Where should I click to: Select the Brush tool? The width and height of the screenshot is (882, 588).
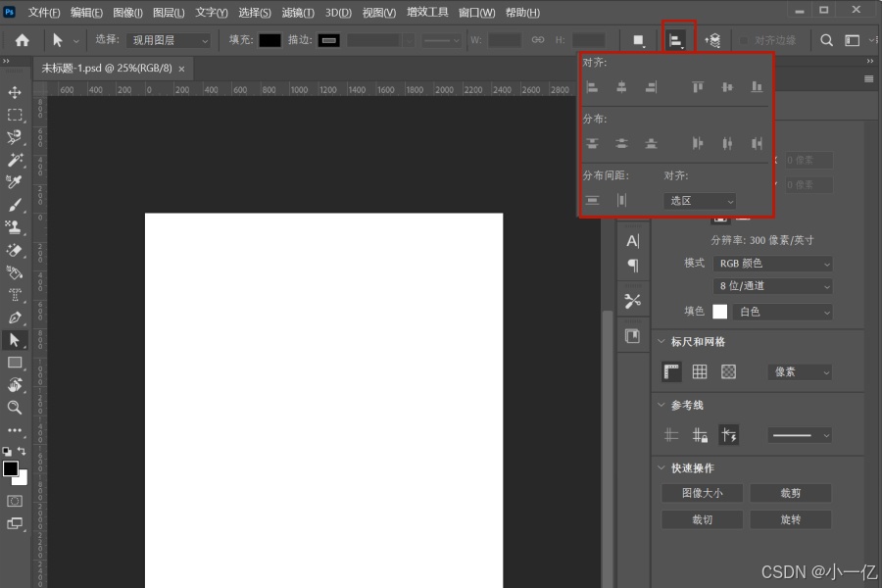(15, 205)
